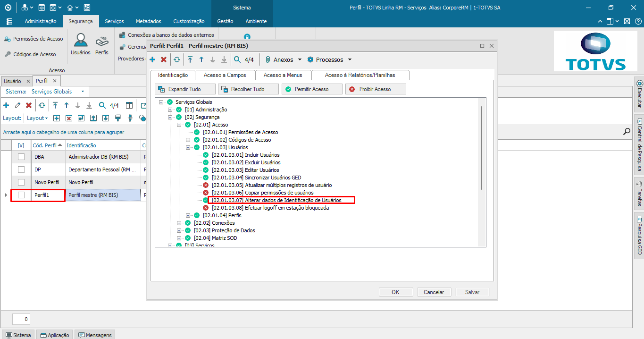Go to previous record in profile dialog
The height and width of the screenshot is (339, 644).
coord(201,59)
